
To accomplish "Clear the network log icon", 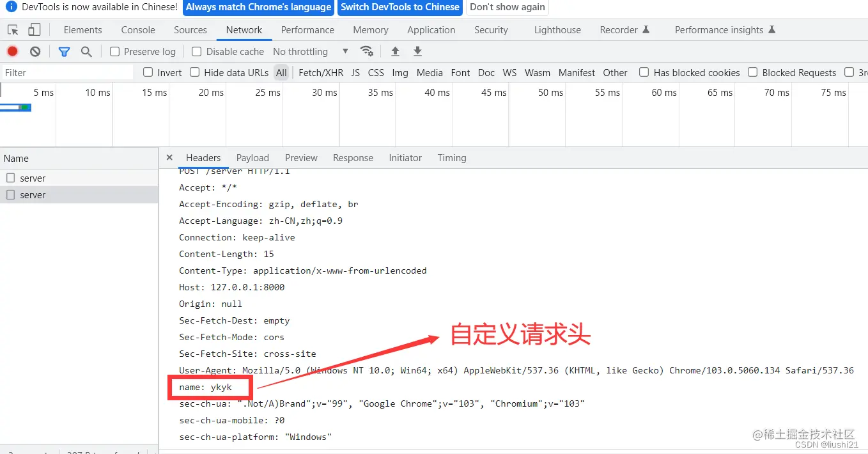I will (35, 51).
